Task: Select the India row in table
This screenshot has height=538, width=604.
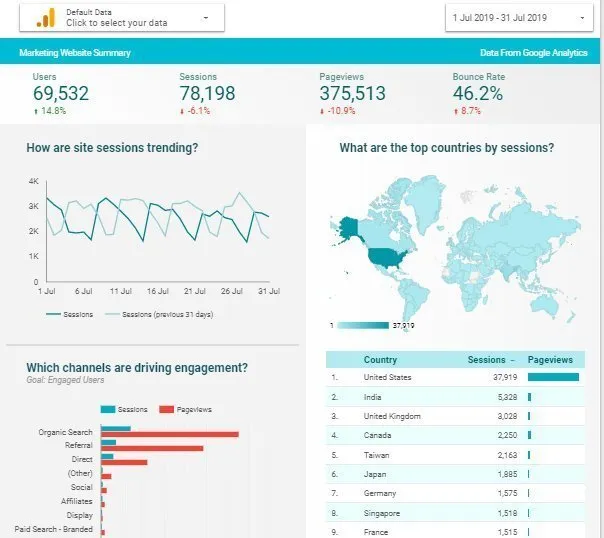Action: coord(455,397)
